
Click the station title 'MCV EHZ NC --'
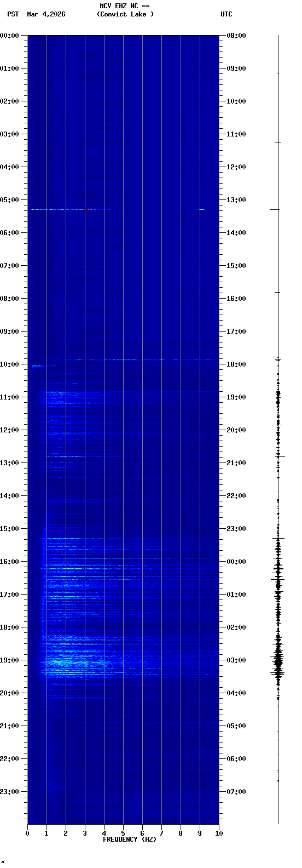coord(125,6)
